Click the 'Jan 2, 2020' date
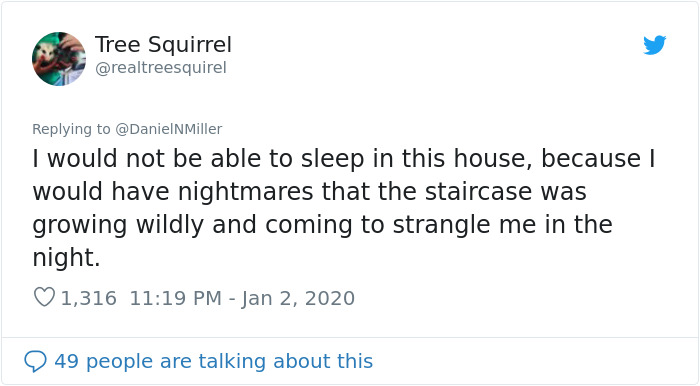The height and width of the screenshot is (386, 700). [298, 298]
